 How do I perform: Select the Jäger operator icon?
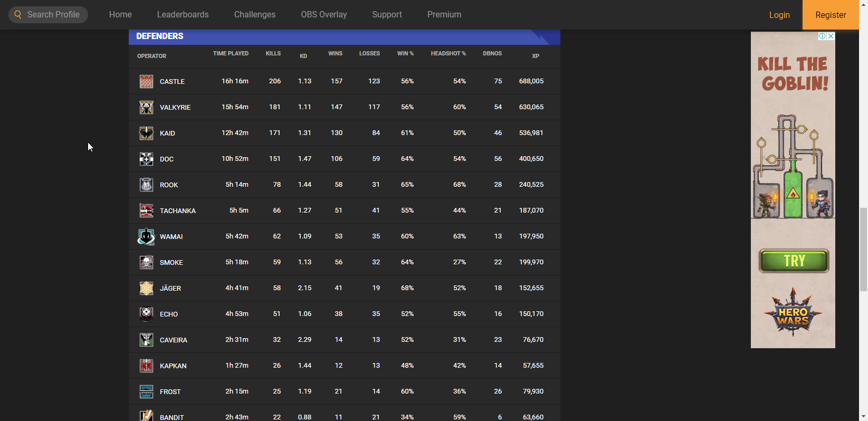pos(146,288)
